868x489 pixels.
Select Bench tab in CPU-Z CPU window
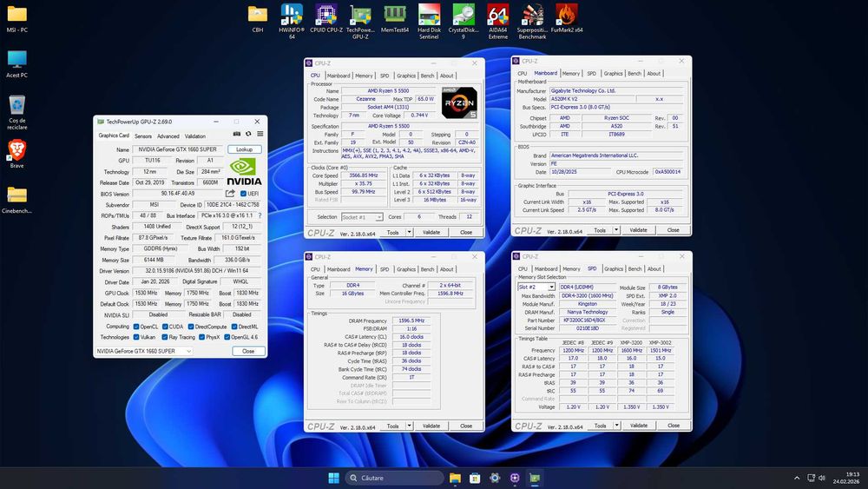coord(427,76)
